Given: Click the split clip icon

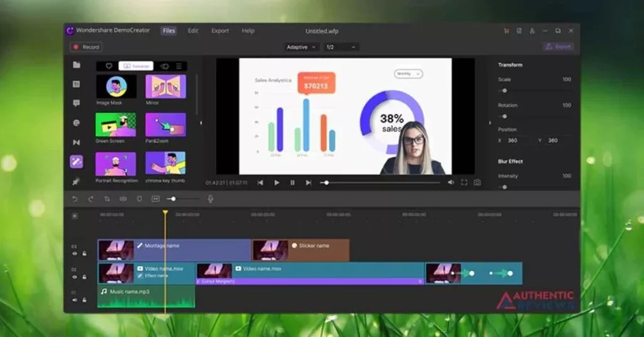Looking at the screenshot, I should [x=123, y=199].
